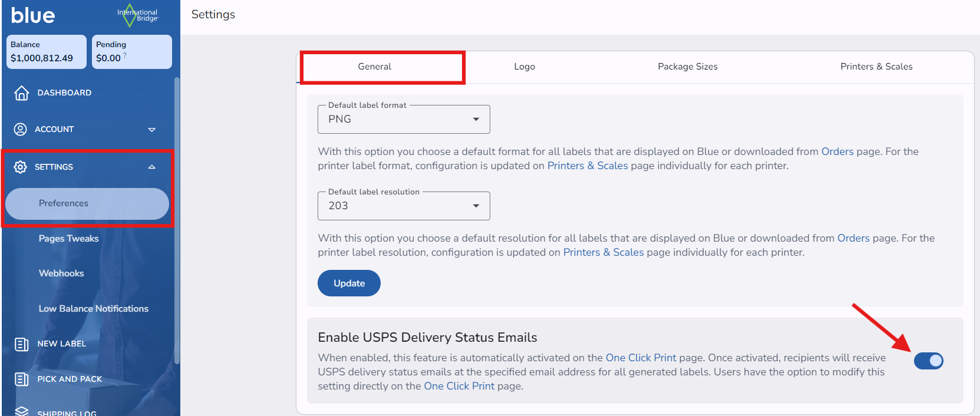Click the Dashboard home icon

point(21,93)
